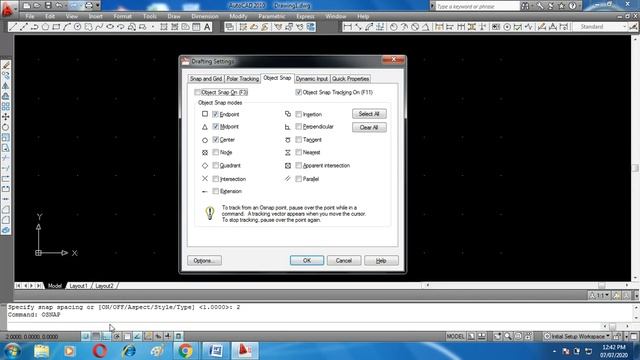Open the Modify menu

coord(238,16)
